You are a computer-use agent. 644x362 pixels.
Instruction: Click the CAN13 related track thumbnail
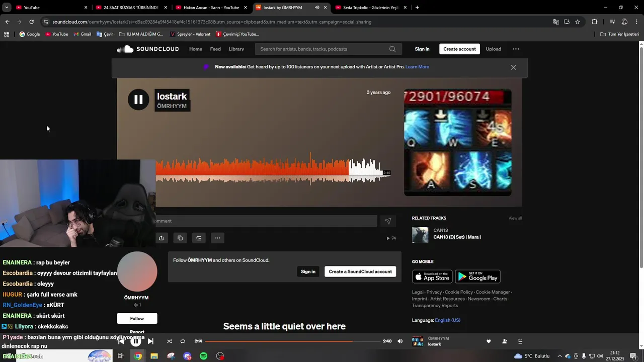(420, 235)
